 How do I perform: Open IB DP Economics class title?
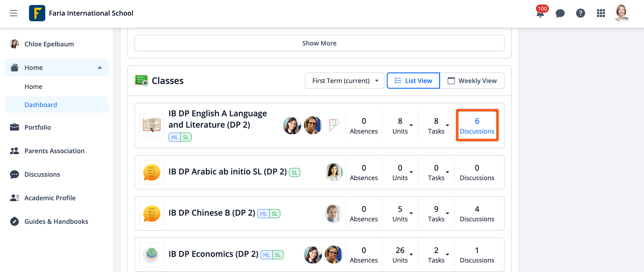213,254
